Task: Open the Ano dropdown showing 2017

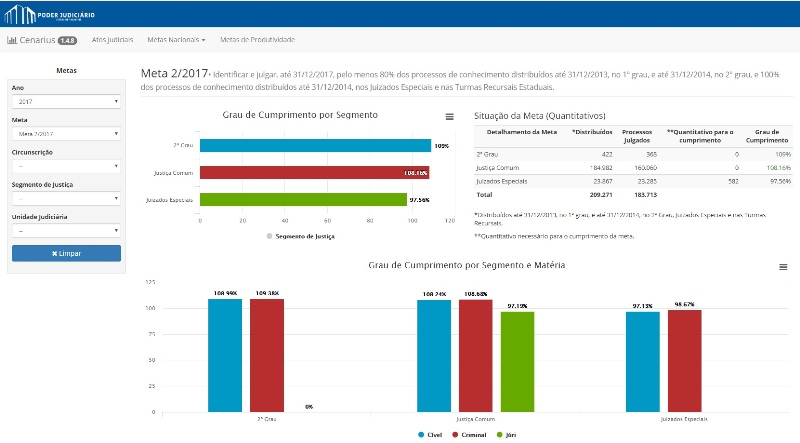Action: click(66, 101)
